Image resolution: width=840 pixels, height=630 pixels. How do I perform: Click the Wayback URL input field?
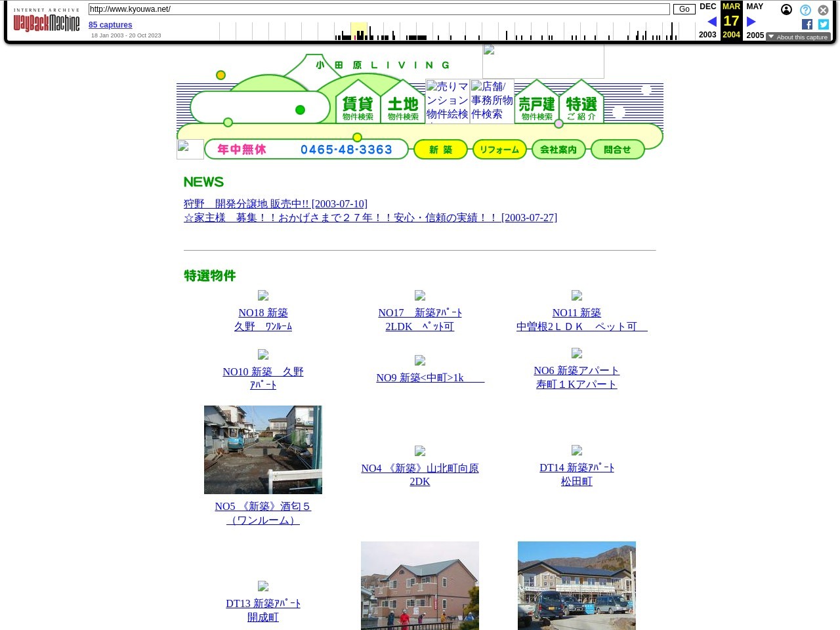pyautogui.click(x=379, y=9)
